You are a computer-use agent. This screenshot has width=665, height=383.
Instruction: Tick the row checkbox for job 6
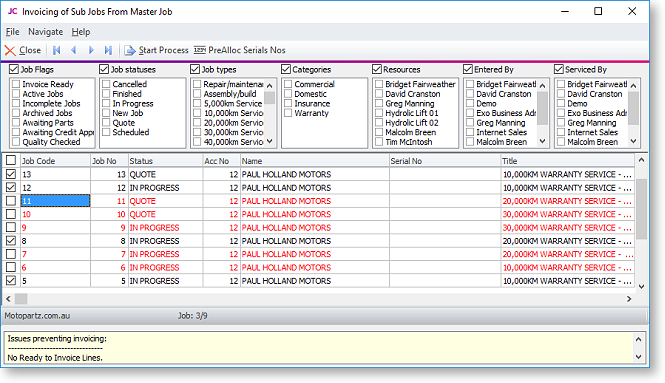coord(11,267)
